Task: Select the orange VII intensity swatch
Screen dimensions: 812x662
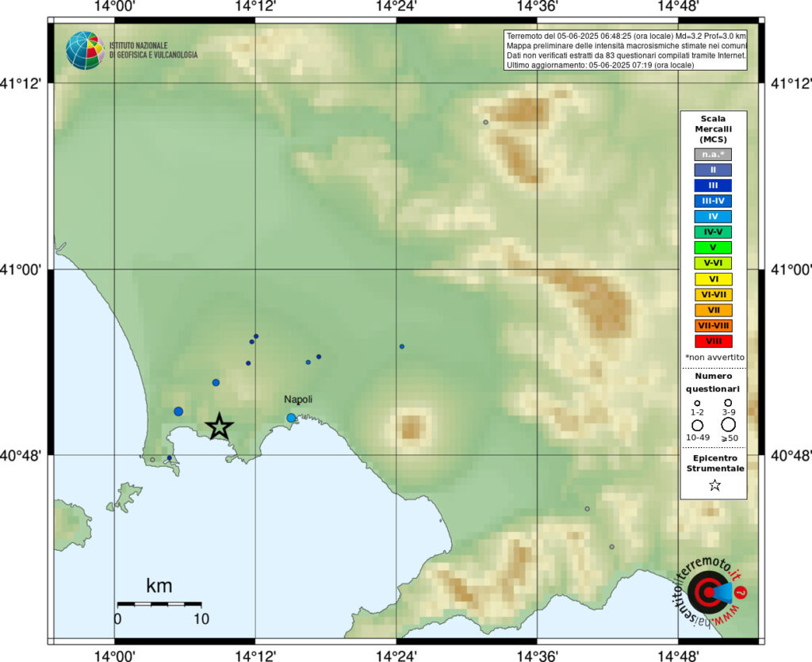Action: (713, 310)
